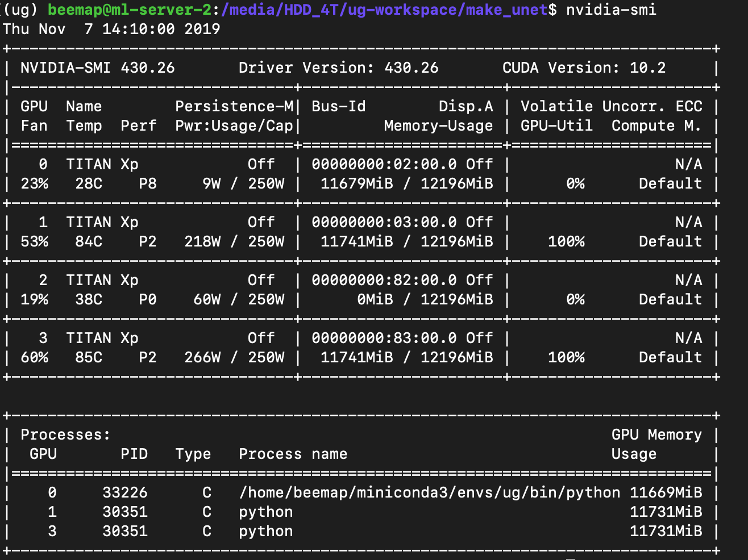Click the Persistence-M column header
The image size is (748, 560).
234,106
